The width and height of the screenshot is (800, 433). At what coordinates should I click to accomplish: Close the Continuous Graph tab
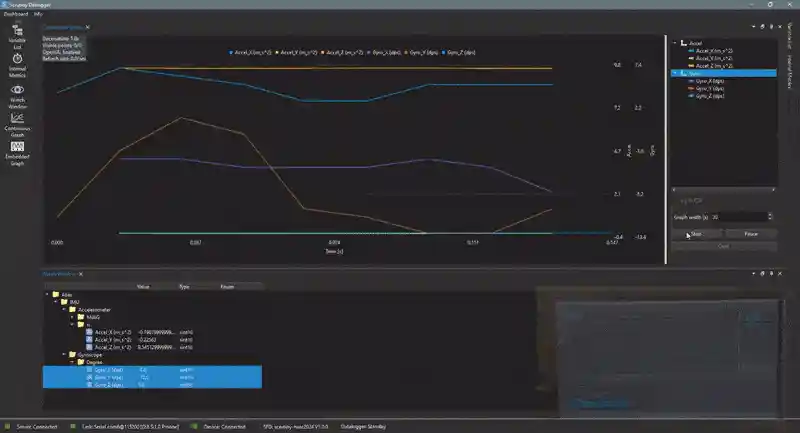pos(88,27)
